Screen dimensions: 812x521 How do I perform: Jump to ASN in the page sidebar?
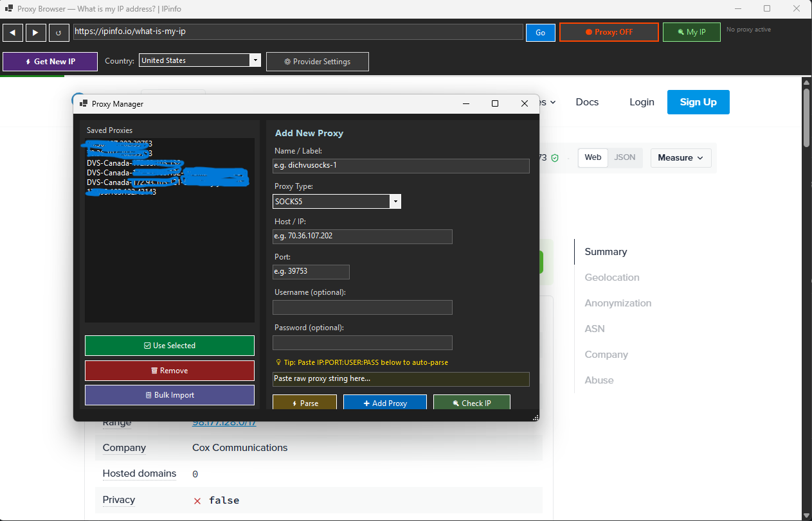pos(595,329)
